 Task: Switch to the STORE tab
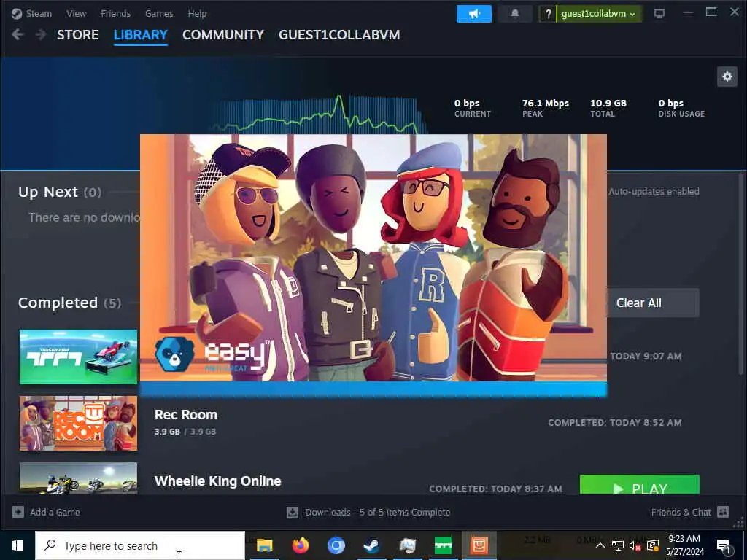[x=77, y=35]
